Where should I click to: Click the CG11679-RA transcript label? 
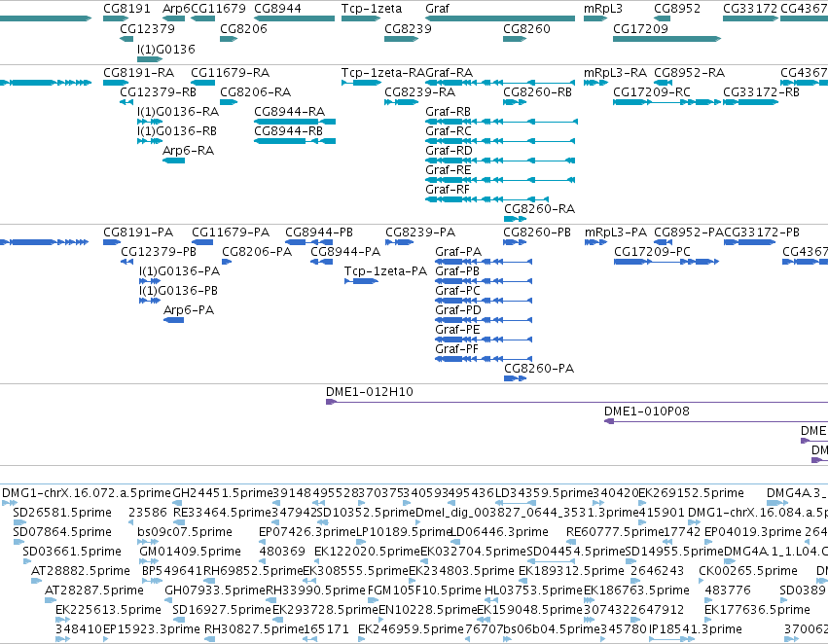230,72
